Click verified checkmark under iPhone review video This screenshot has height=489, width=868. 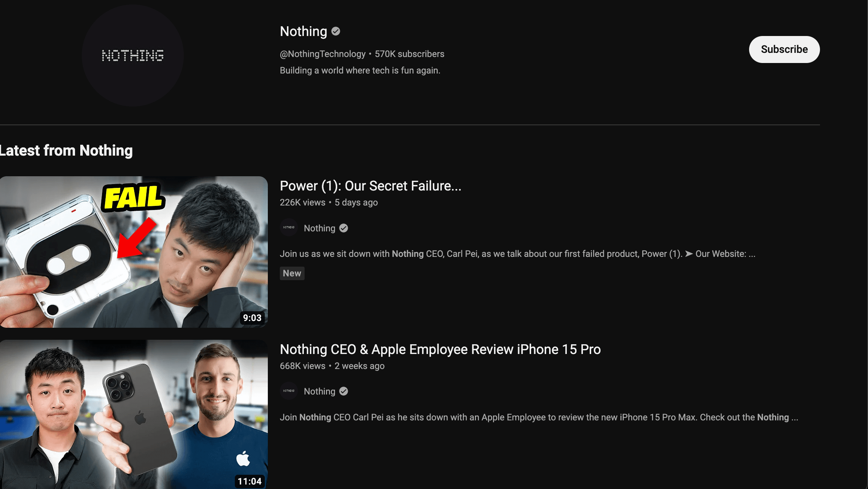click(344, 391)
